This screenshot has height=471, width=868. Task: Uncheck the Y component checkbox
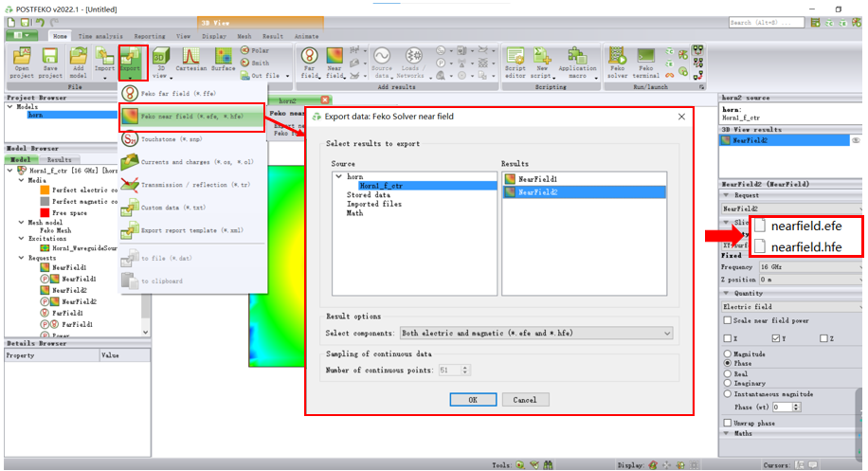tap(775, 338)
